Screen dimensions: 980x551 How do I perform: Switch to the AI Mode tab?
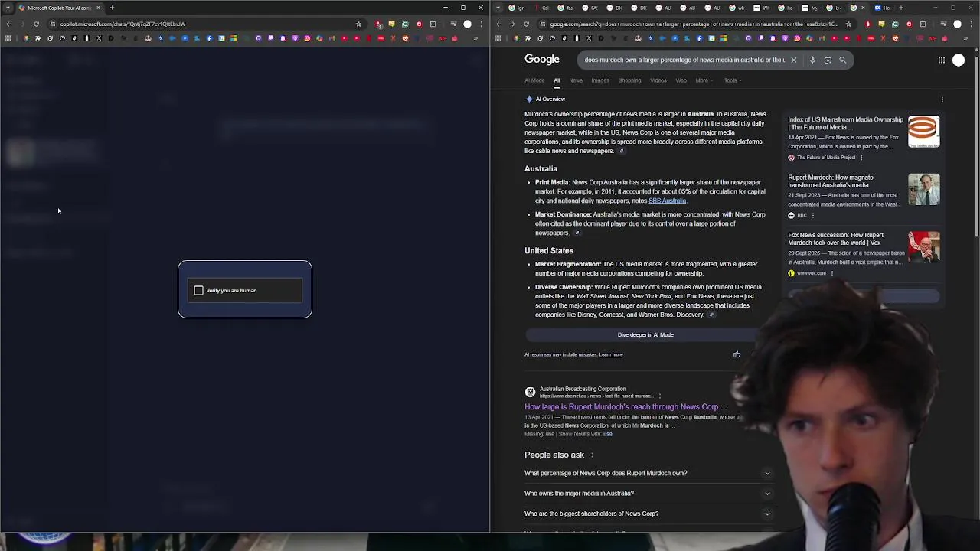pos(534,80)
